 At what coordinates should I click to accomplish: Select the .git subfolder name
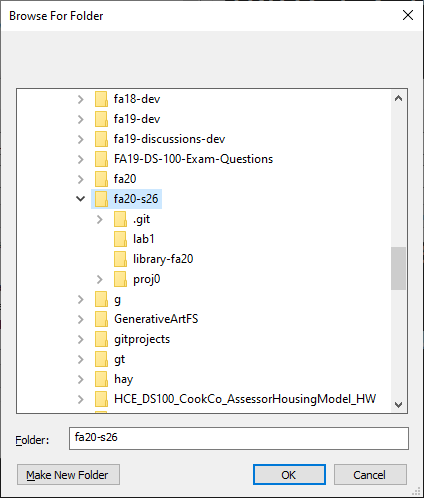[x=141, y=219]
